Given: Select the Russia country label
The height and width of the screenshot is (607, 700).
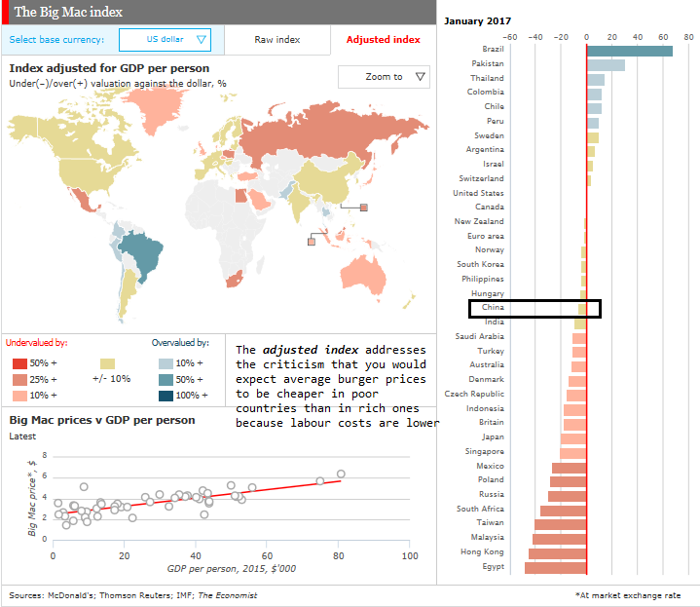Looking at the screenshot, I should (x=492, y=494).
